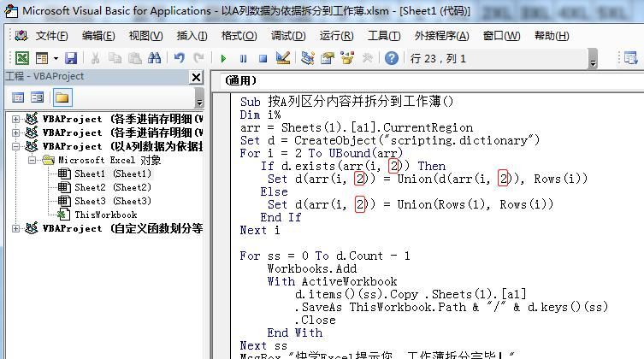This screenshot has height=359, width=644.
Task: Expand the second 各季进销存明细 VBAProject node
Action: [15, 132]
